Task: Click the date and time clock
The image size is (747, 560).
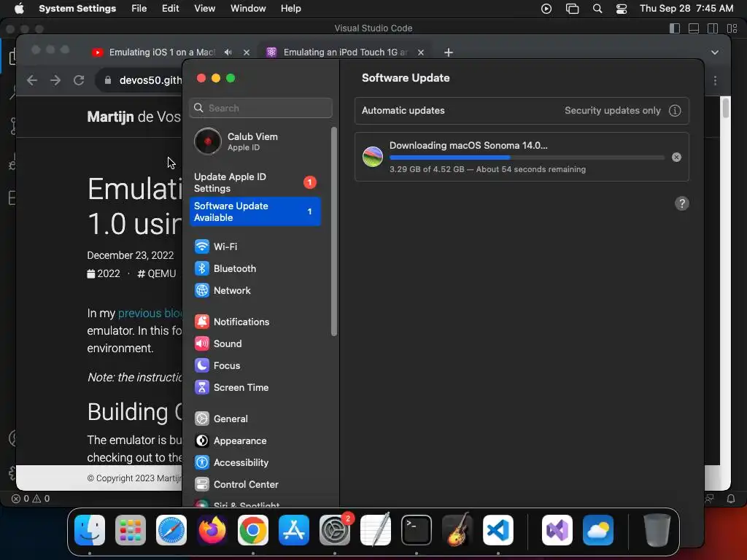Action: pos(686,9)
